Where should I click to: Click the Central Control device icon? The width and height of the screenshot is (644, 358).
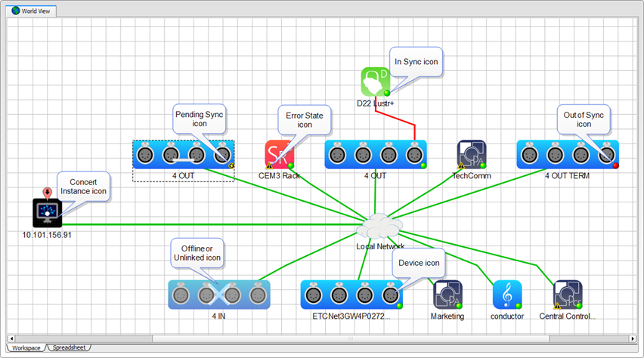[567, 295]
